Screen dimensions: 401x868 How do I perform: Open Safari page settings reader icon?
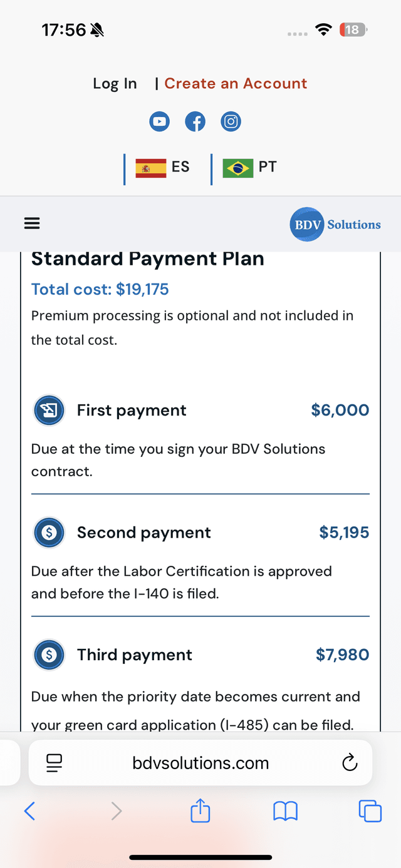coord(55,762)
